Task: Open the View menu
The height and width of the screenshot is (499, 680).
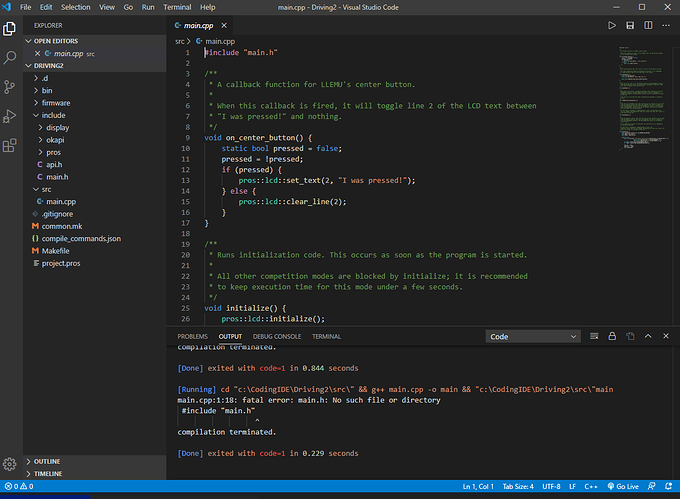Action: tap(107, 7)
